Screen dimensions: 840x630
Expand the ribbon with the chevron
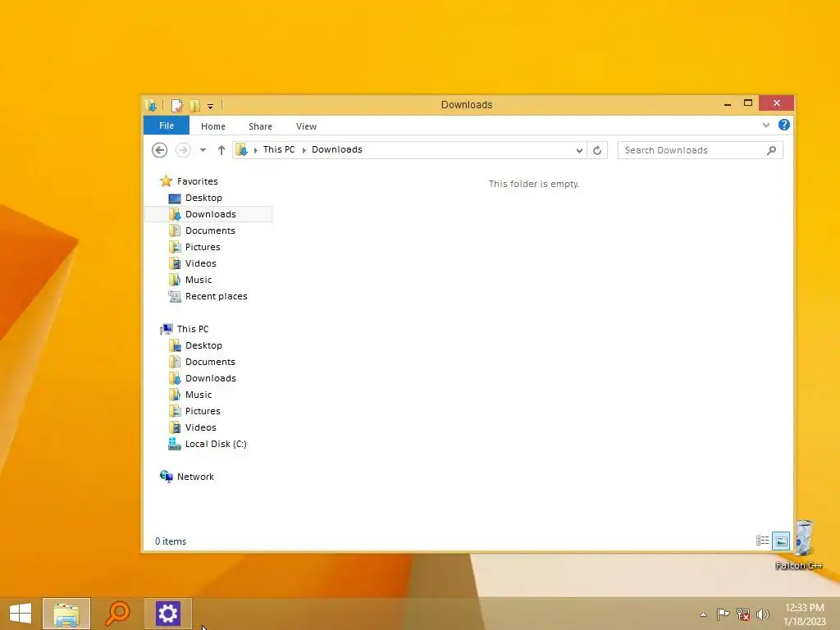click(766, 125)
